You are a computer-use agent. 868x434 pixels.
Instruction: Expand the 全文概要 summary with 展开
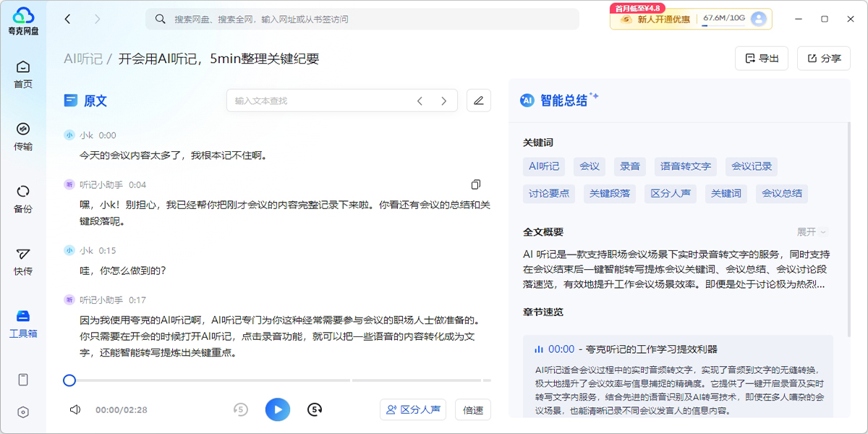click(812, 231)
